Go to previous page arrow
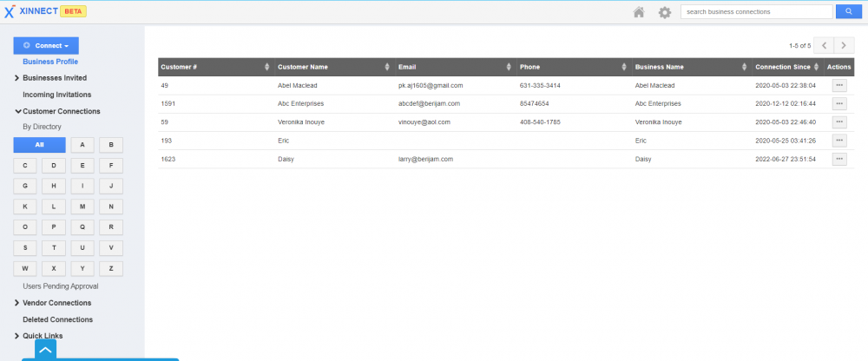The height and width of the screenshot is (361, 868). pos(823,45)
